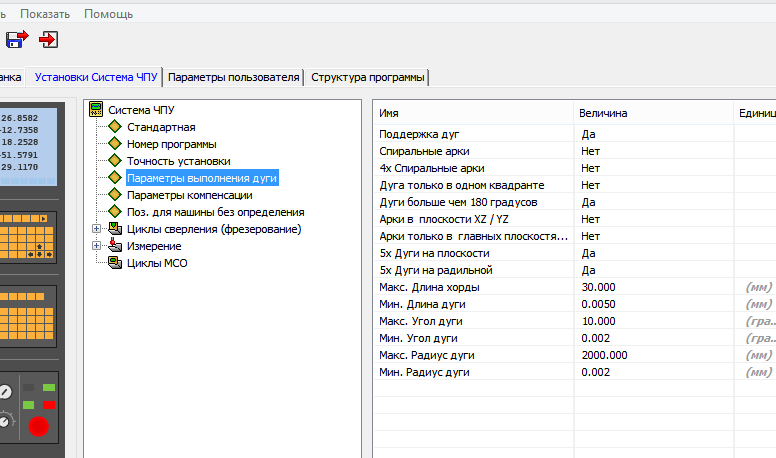
Task: Click the Циклы сверления folder icon
Action: click(114, 229)
